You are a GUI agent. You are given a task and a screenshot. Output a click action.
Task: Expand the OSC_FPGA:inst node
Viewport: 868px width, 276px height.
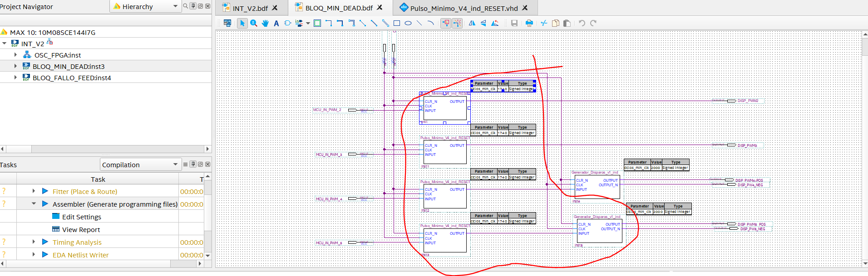pos(15,55)
